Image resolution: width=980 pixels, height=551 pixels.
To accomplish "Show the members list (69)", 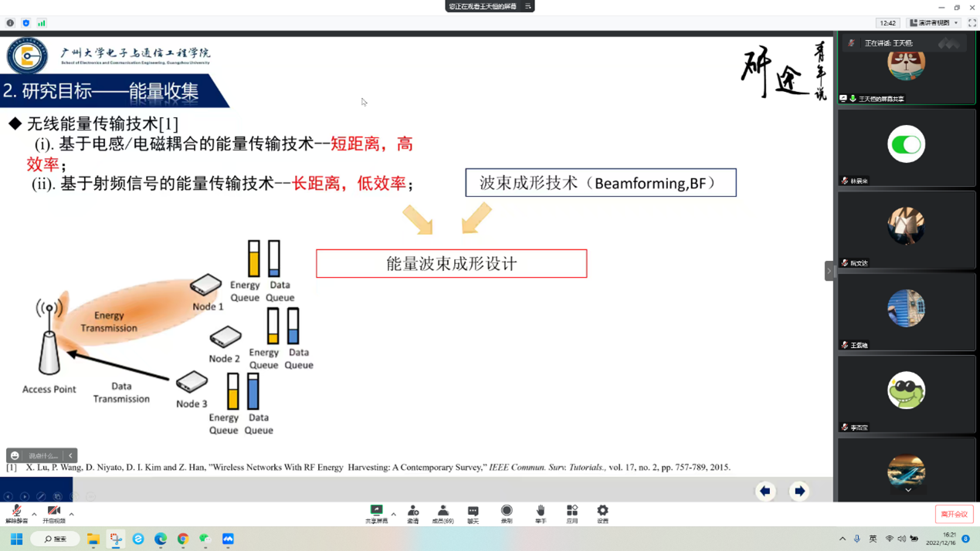I will (443, 514).
